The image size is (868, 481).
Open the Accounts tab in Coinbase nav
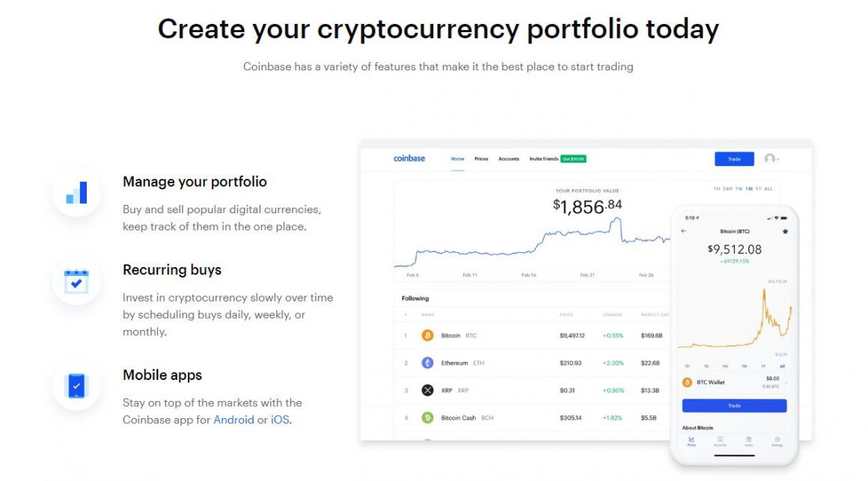tap(509, 159)
